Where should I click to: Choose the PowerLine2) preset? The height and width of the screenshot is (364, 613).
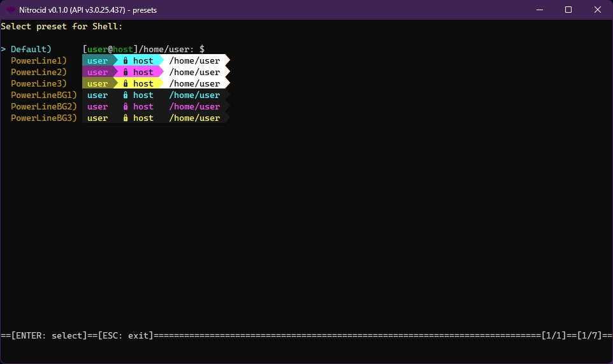pyautogui.click(x=38, y=73)
